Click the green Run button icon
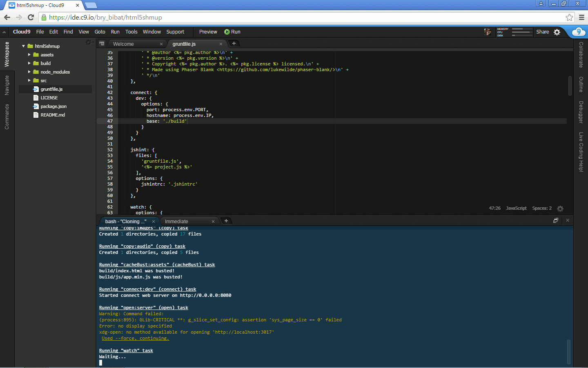 pyautogui.click(x=227, y=32)
